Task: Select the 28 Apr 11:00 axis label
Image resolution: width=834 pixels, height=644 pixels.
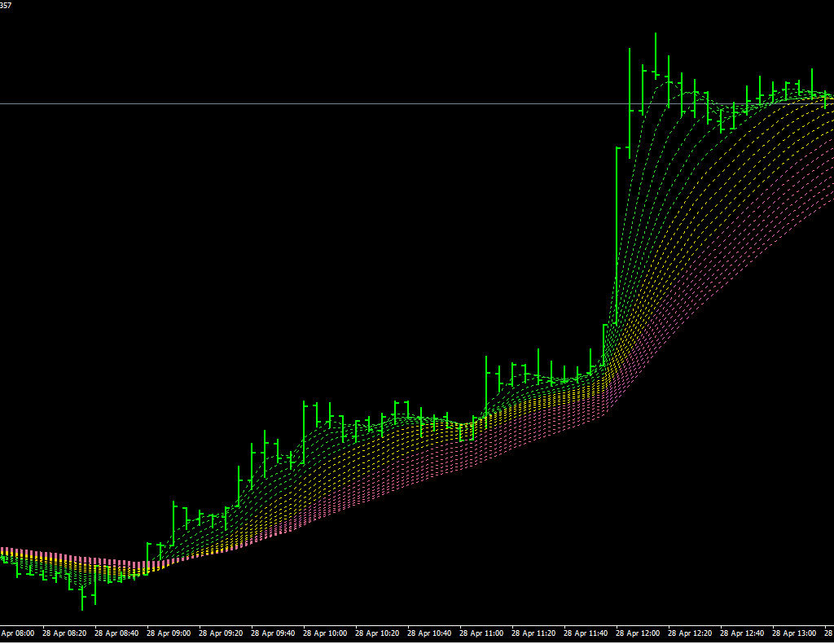Action: pyautogui.click(x=482, y=633)
